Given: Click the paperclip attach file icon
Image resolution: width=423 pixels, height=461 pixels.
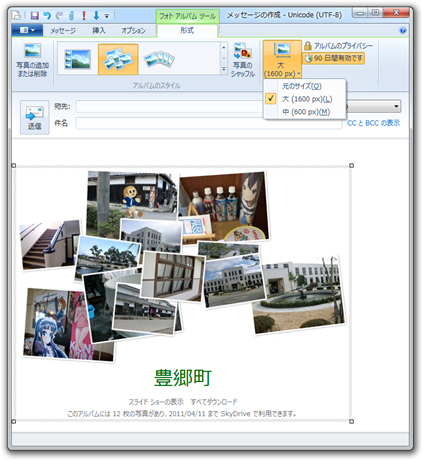Looking at the screenshot, I should pos(71,15).
